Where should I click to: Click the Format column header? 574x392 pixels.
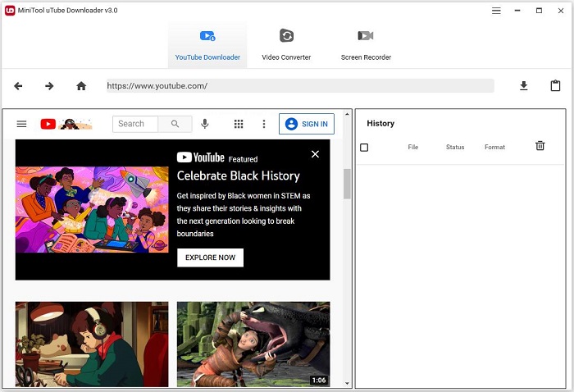(x=494, y=147)
